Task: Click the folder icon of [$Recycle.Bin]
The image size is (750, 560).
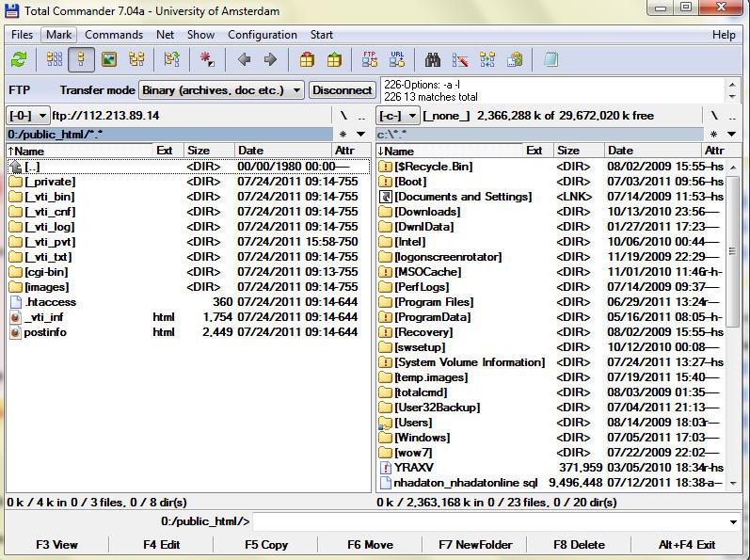Action: click(386, 167)
